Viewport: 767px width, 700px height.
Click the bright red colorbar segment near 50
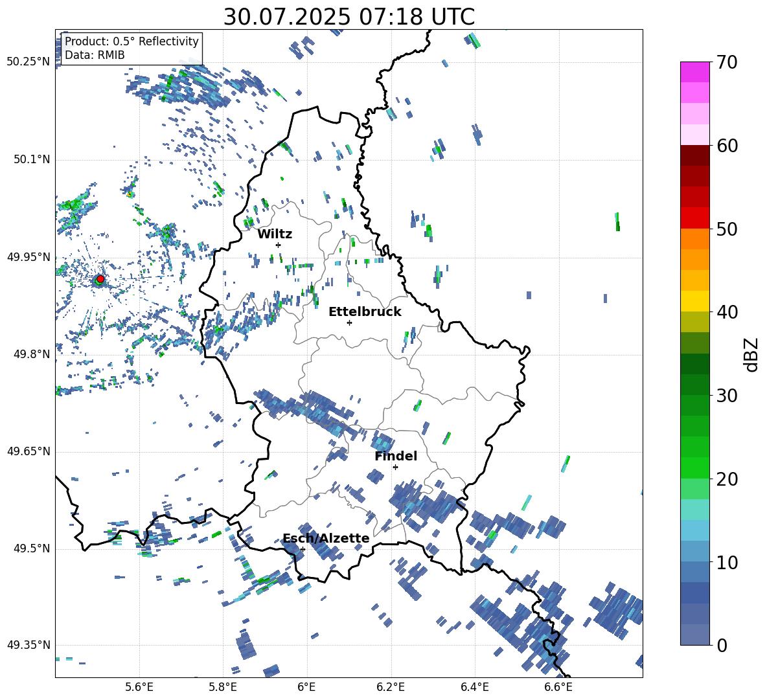pyautogui.click(x=695, y=218)
